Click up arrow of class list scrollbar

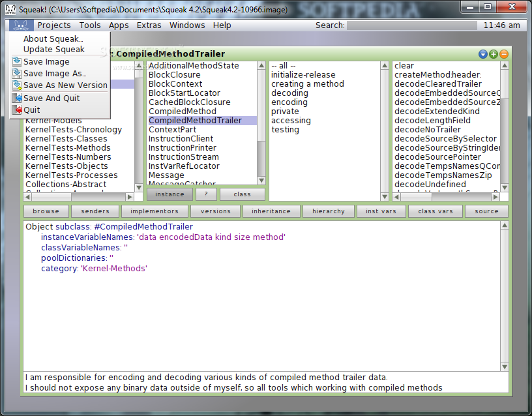point(261,65)
